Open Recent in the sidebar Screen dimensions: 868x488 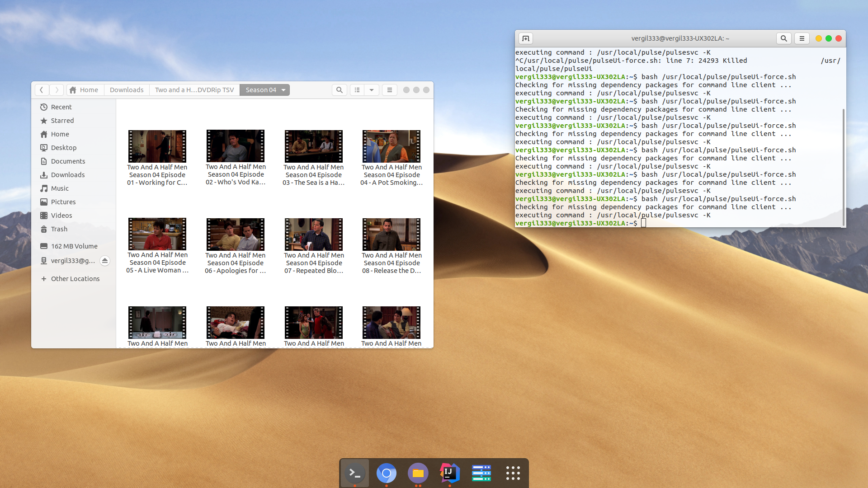[74, 107]
